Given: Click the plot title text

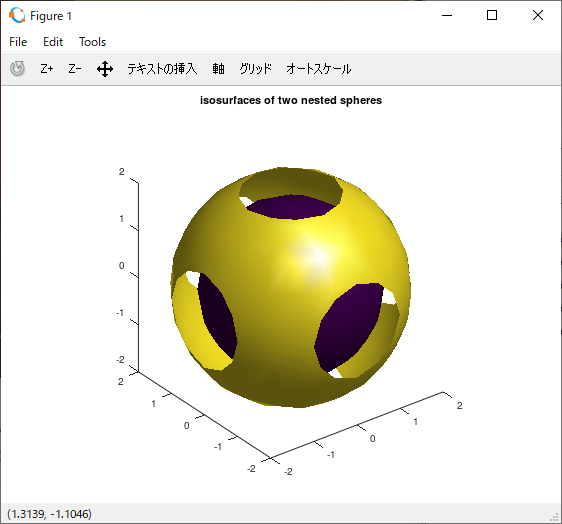Looking at the screenshot, I should (291, 100).
